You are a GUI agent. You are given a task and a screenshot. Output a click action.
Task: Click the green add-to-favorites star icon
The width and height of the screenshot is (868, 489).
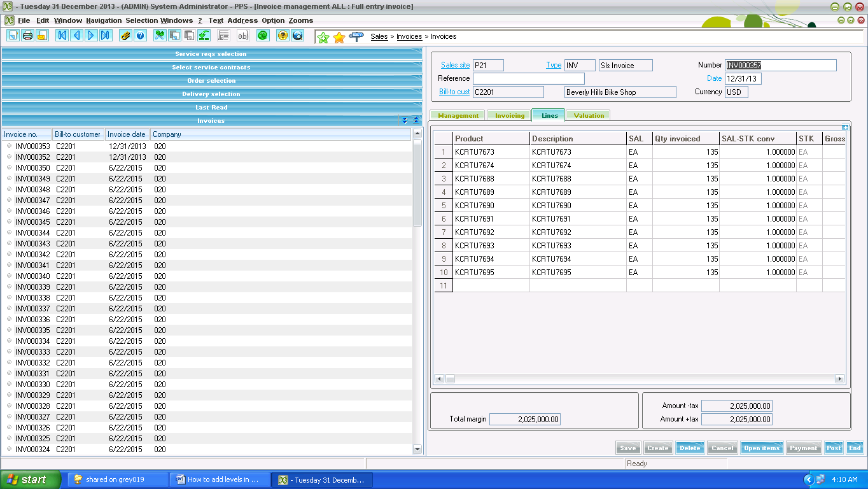pos(323,37)
